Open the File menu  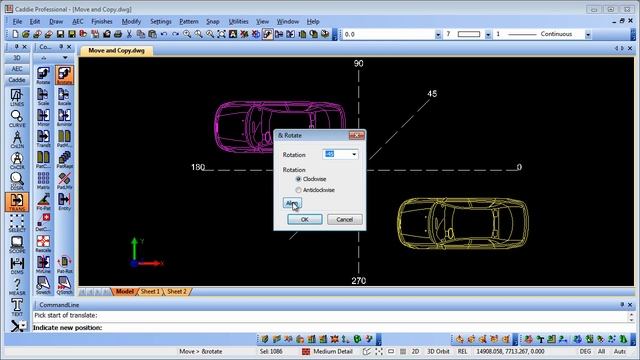(x=17, y=21)
